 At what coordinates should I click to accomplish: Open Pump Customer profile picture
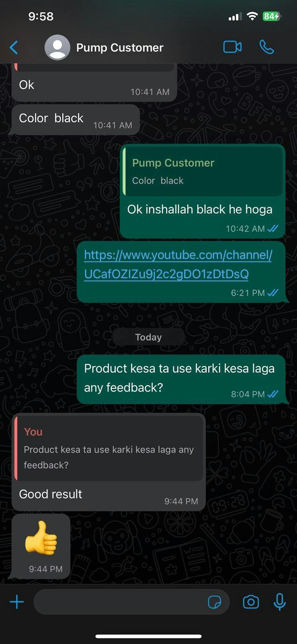[x=57, y=47]
